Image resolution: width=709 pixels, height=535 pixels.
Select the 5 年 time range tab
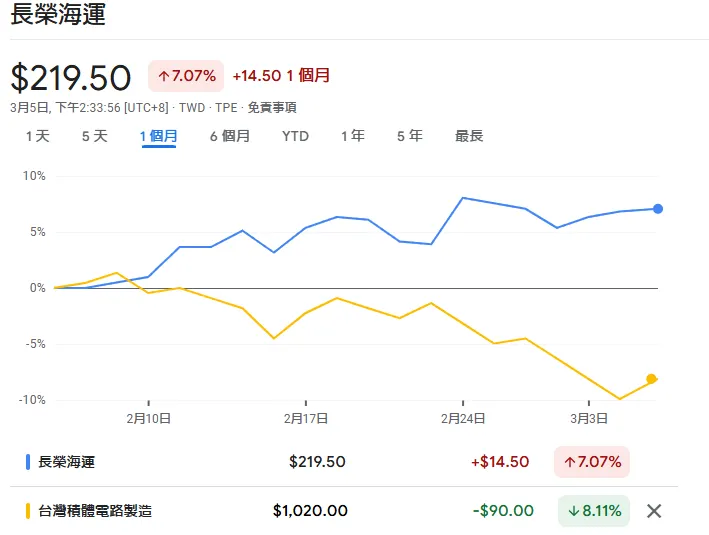(x=410, y=136)
